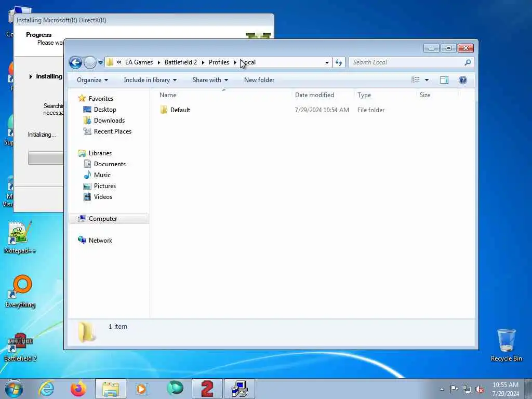Screen dimensions: 532x399
Task: Open the view options dropdown arrow
Action: pyautogui.click(x=427, y=80)
